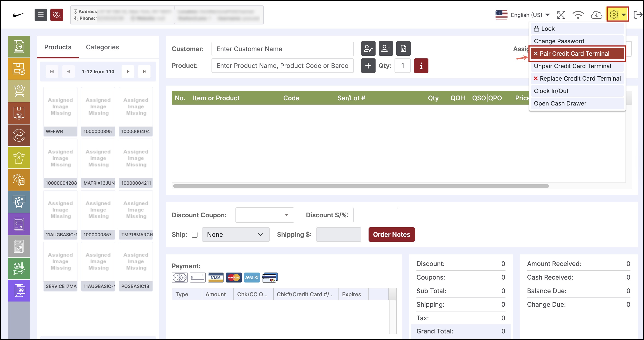Open the Discount Coupon dropdown

tap(265, 215)
